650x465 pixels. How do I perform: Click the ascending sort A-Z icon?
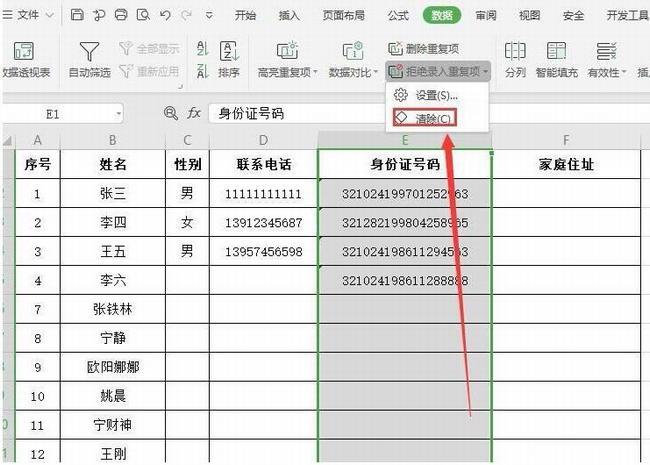pos(202,48)
